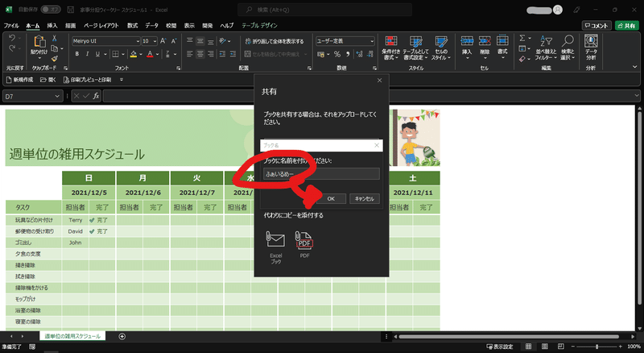
Task: Collapse the ribbon with the chevron
Action: 635,67
